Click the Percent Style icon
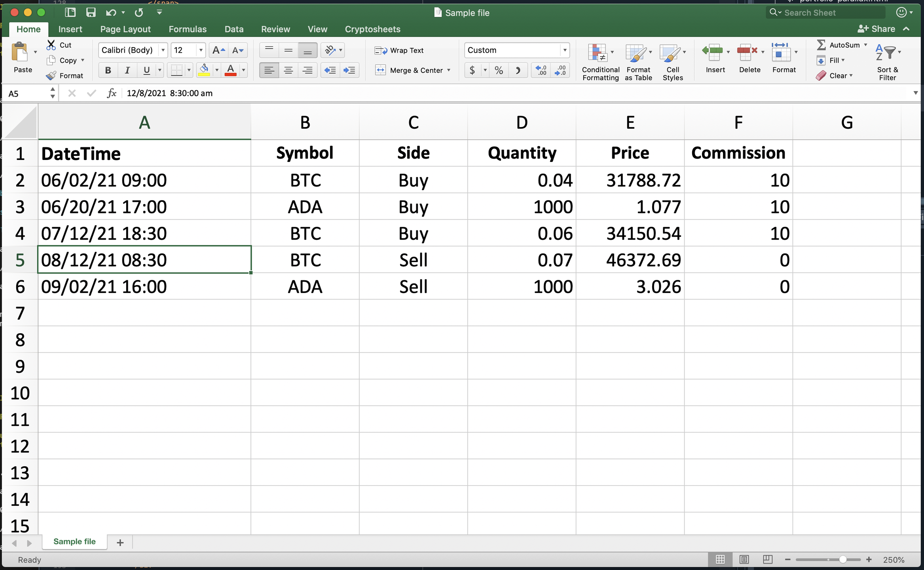Viewport: 924px width, 570px height. point(499,70)
